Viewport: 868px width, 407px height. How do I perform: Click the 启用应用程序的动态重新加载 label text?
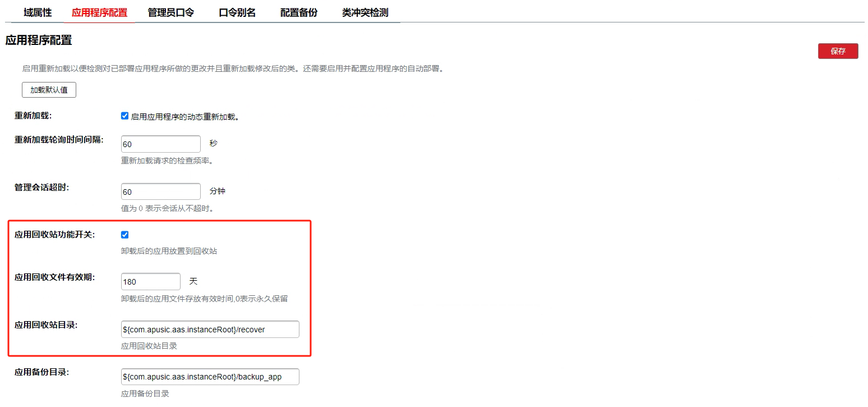tap(185, 117)
